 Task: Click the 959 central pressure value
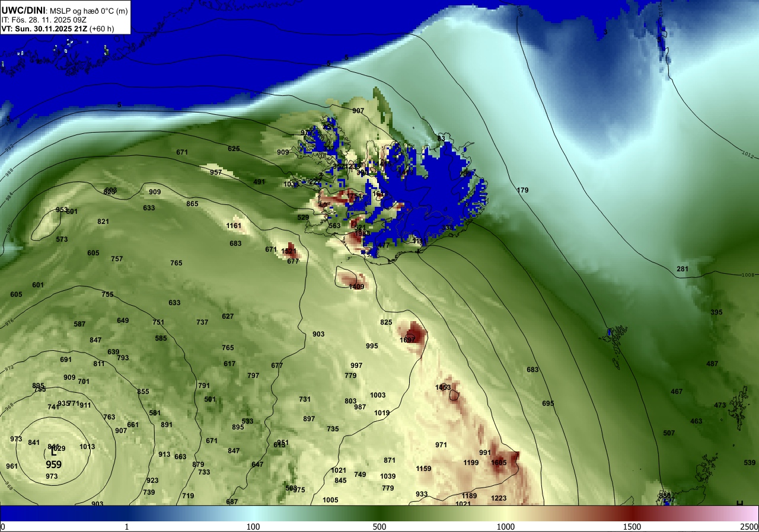[53, 466]
